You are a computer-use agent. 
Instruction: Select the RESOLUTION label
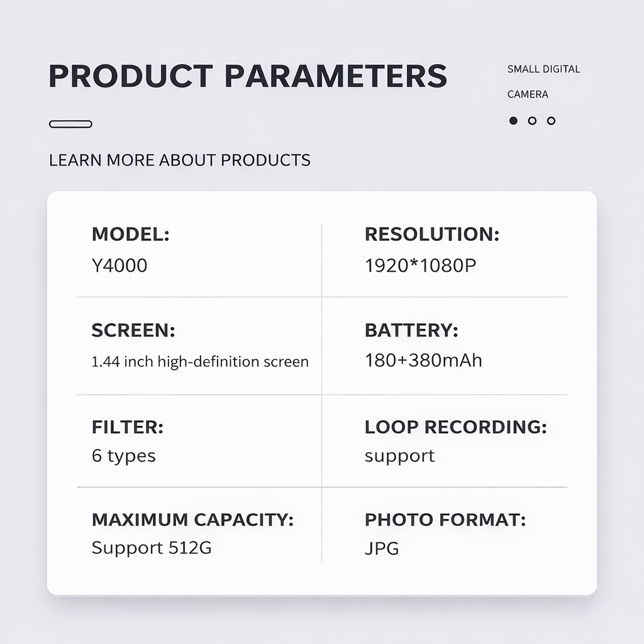pos(431,235)
